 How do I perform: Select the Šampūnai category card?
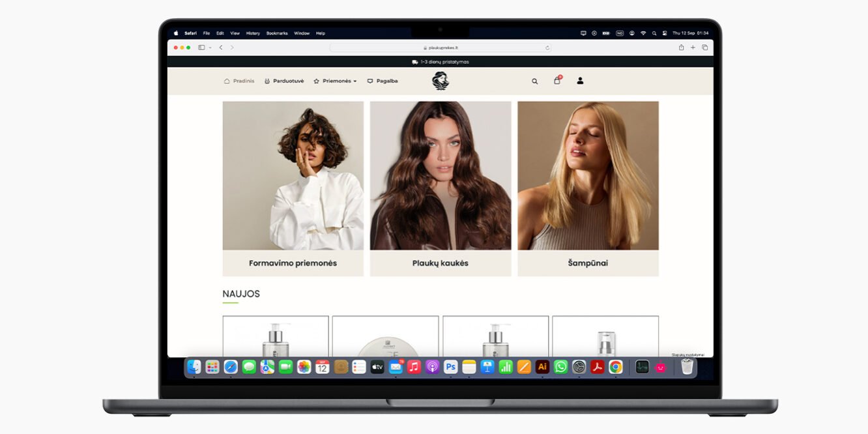tap(588, 263)
